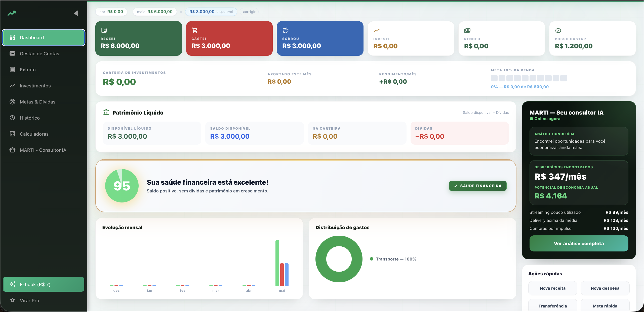Click the piggy bank icon on Sobrou card
644x312 pixels.
pyautogui.click(x=286, y=30)
